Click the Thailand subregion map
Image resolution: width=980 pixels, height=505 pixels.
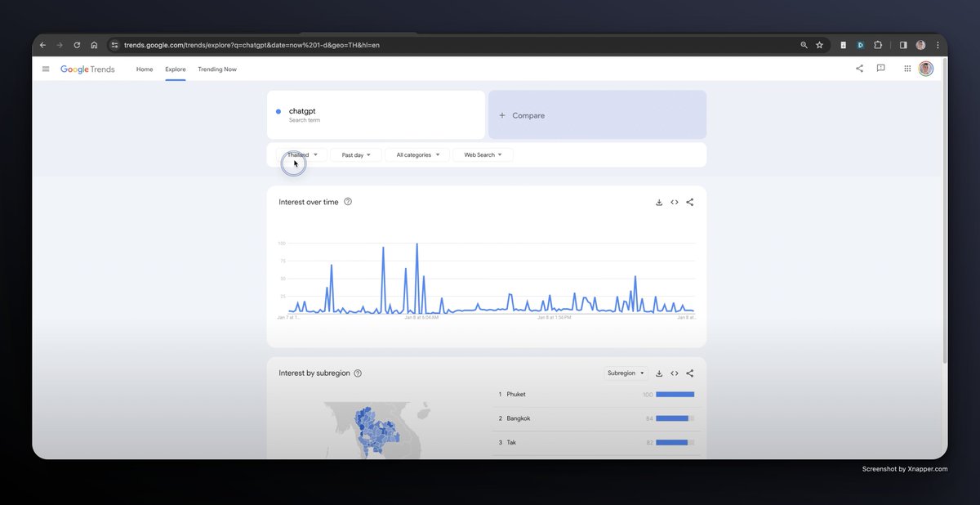tap(377, 429)
